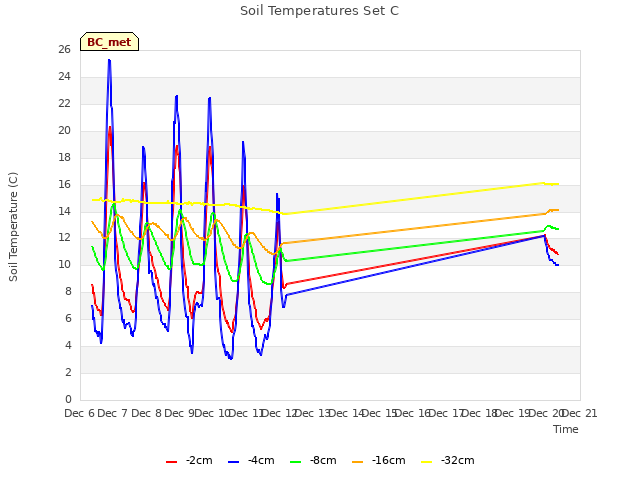The height and width of the screenshot is (480, 640).
Task: Toggle the -4cm legend entry
Action: (x=251, y=461)
